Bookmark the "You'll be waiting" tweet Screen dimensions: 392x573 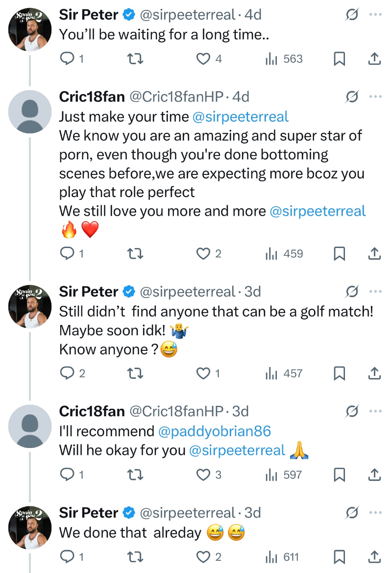coord(339,59)
